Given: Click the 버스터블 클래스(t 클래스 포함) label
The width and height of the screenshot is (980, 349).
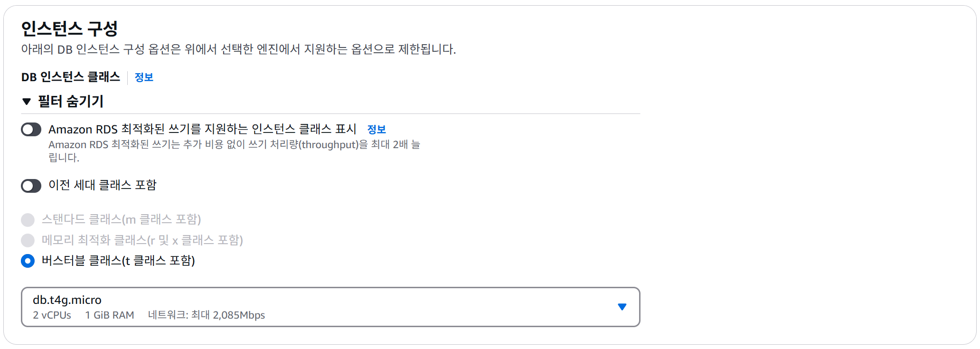Looking at the screenshot, I should [x=118, y=261].
